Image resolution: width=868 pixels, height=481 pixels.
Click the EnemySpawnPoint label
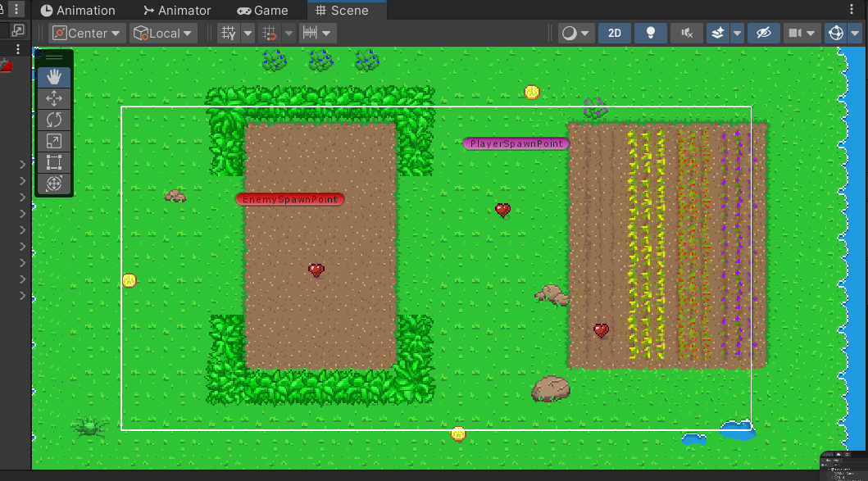[x=289, y=199]
